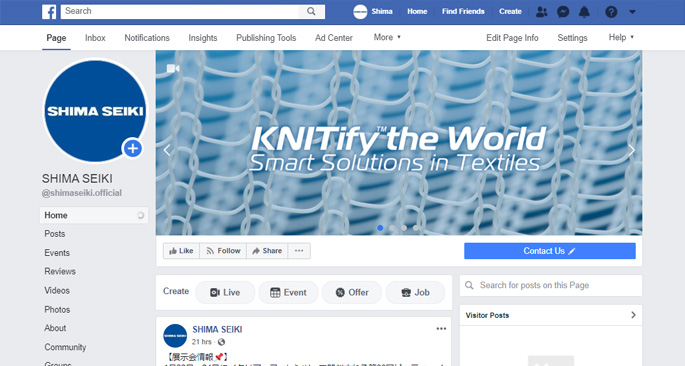Image resolution: width=685 pixels, height=366 pixels.
Task: Expand the account dropdown arrow
Action: [632, 12]
